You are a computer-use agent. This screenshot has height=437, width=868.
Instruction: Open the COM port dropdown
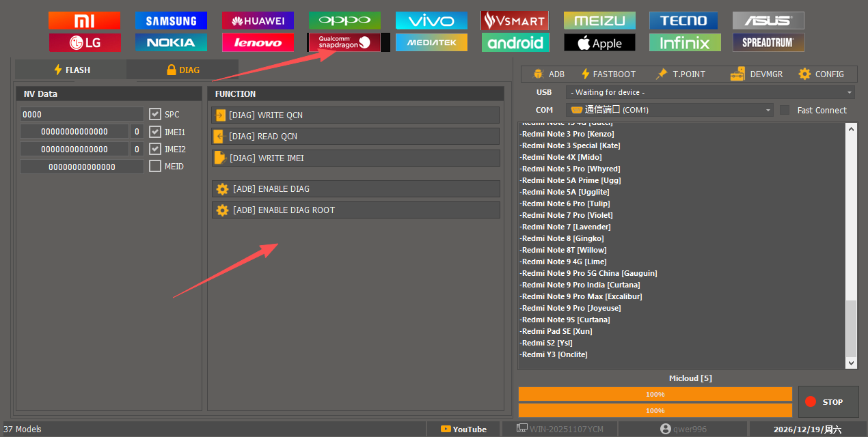(670, 110)
